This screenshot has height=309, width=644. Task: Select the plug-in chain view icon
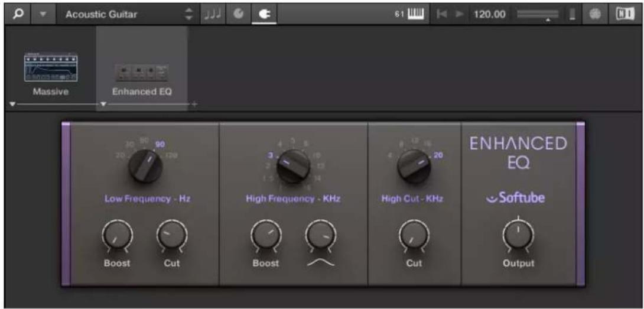tap(264, 14)
